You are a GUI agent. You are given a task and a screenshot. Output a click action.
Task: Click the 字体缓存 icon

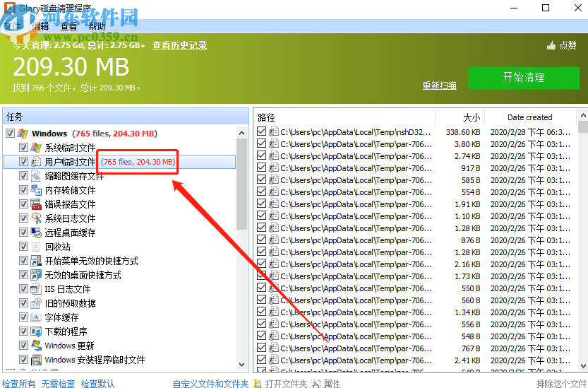36,317
